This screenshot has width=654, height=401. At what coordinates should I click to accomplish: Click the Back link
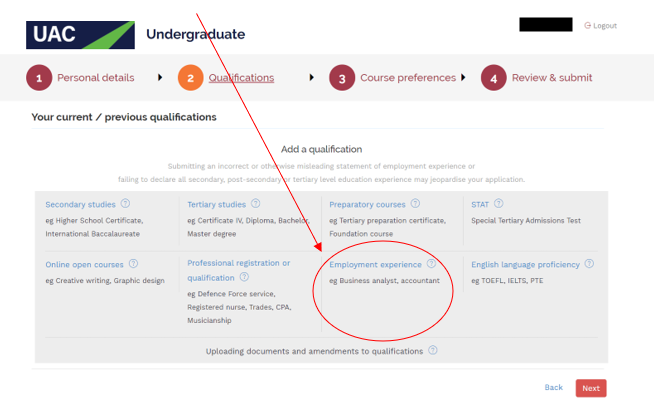pyautogui.click(x=553, y=388)
